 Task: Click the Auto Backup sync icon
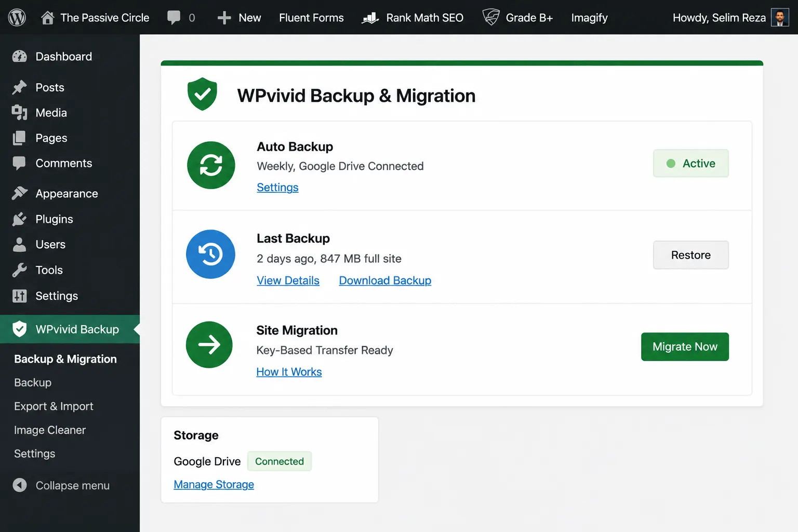point(211,165)
